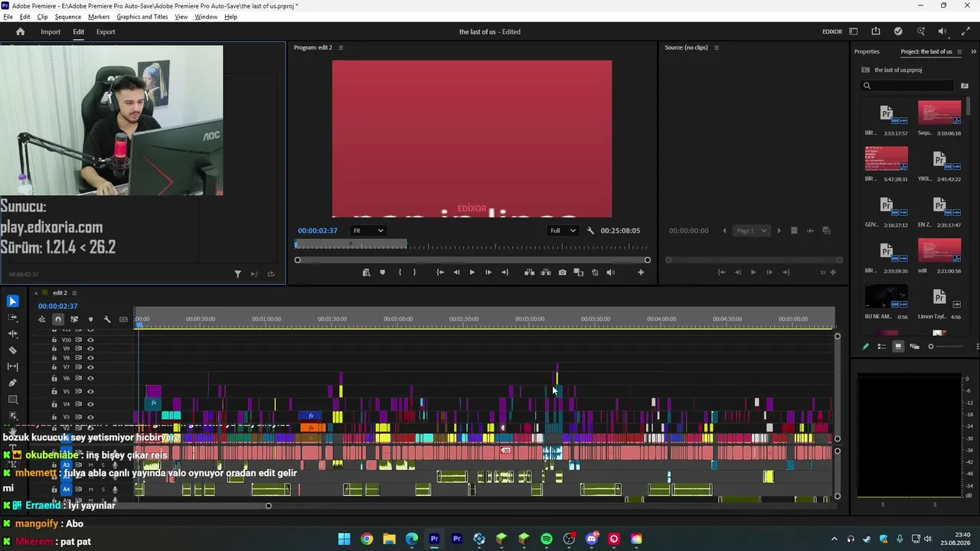Viewport: 980px width, 551px height.
Task: Step forward one frame in Program monitor
Action: (x=488, y=272)
